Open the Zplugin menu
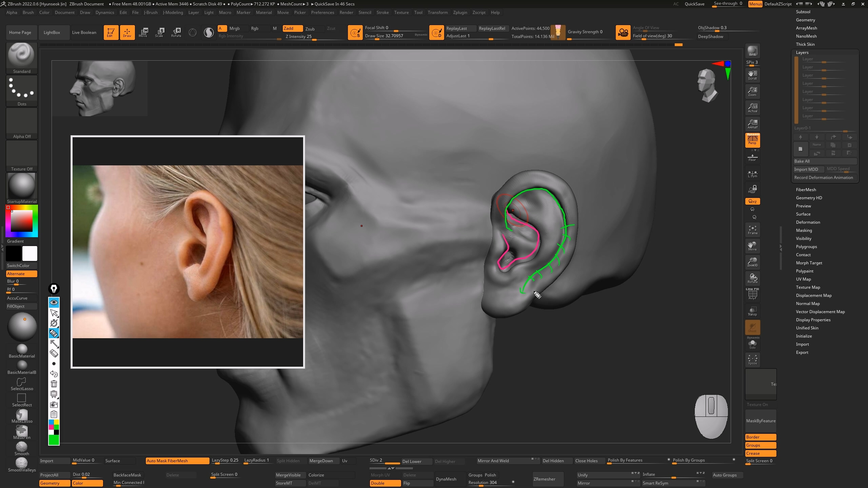The image size is (868, 488). pyautogui.click(x=460, y=13)
